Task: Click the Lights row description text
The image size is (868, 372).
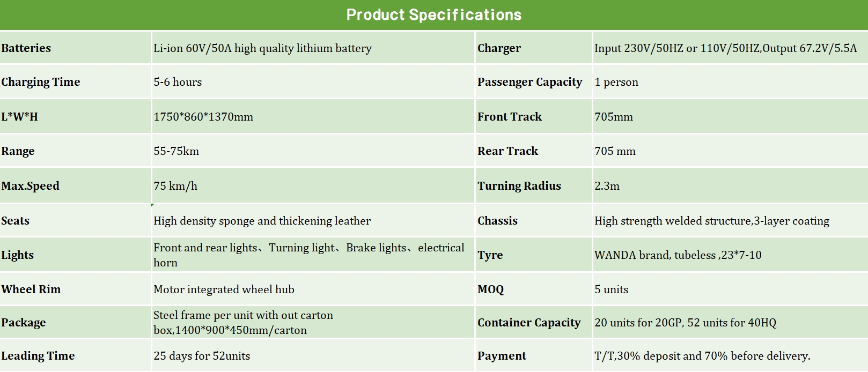Action: [x=308, y=255]
